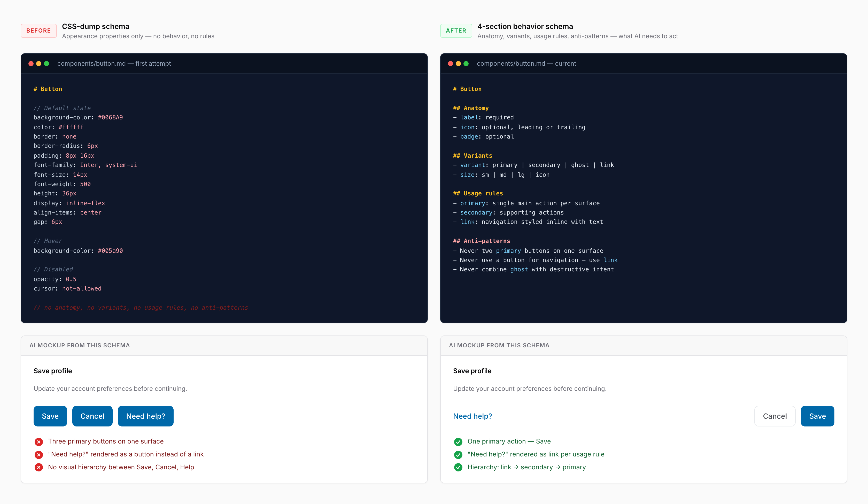The image size is (868, 504).
Task: Click 'label: required' line
Action: [483, 118]
